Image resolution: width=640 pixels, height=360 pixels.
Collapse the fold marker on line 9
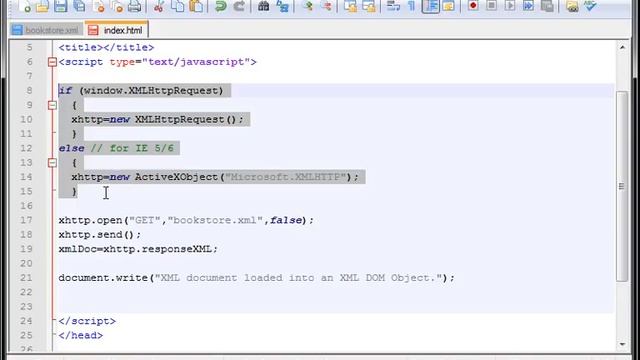click(52, 105)
